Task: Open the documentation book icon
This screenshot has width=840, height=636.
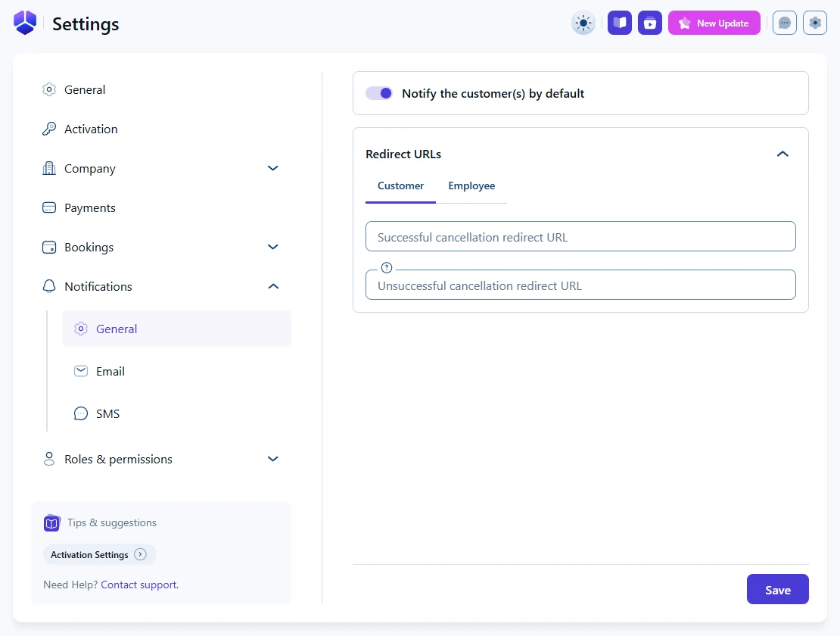Action: point(620,23)
